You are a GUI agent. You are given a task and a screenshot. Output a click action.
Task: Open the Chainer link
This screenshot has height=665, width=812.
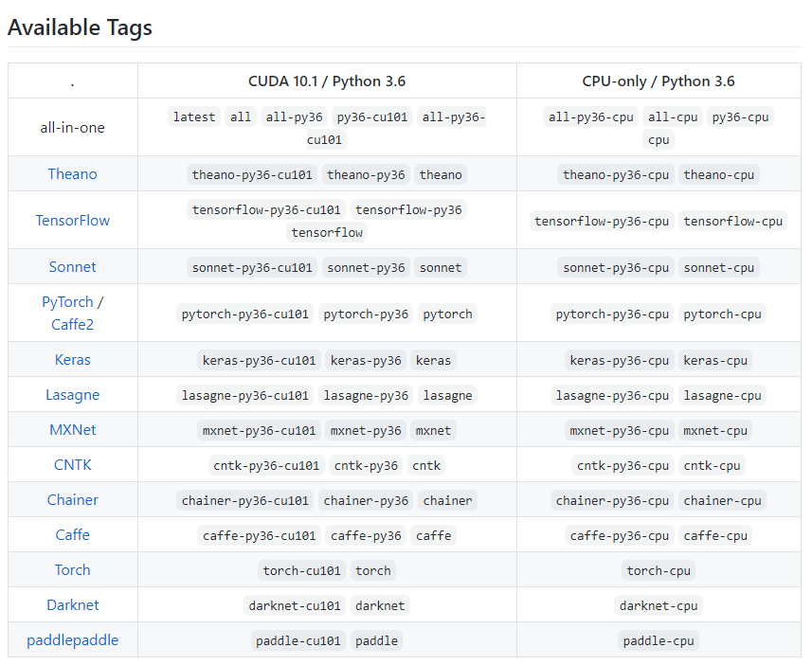(x=73, y=500)
